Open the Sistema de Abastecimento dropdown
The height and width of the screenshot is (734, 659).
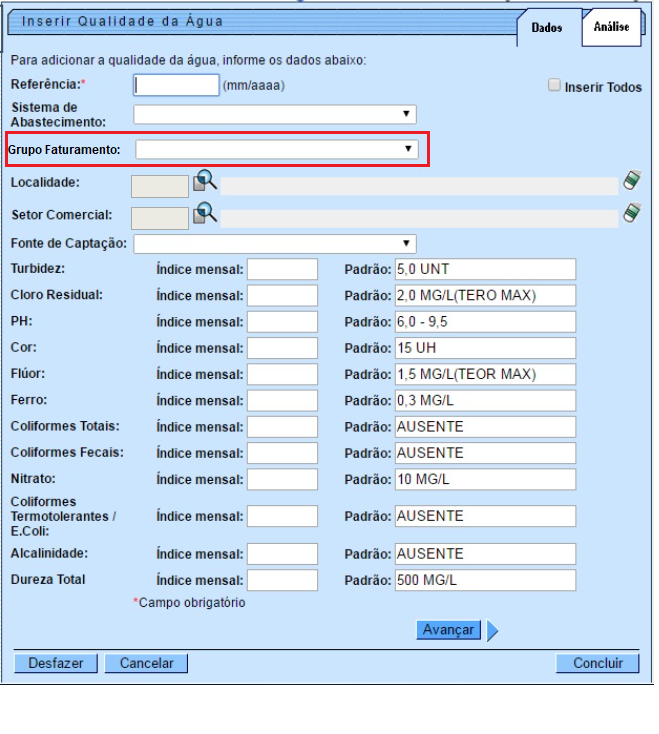[x=275, y=115]
